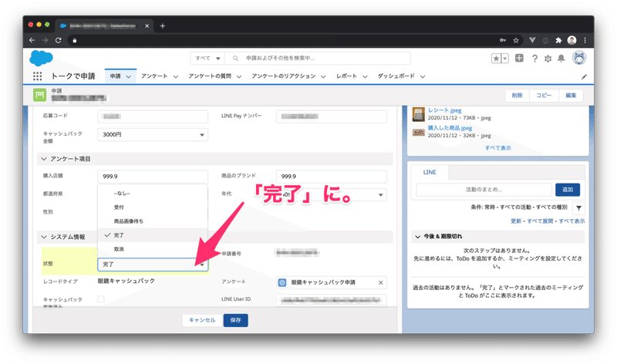Select the 商品画像待ち status option

(x=153, y=221)
